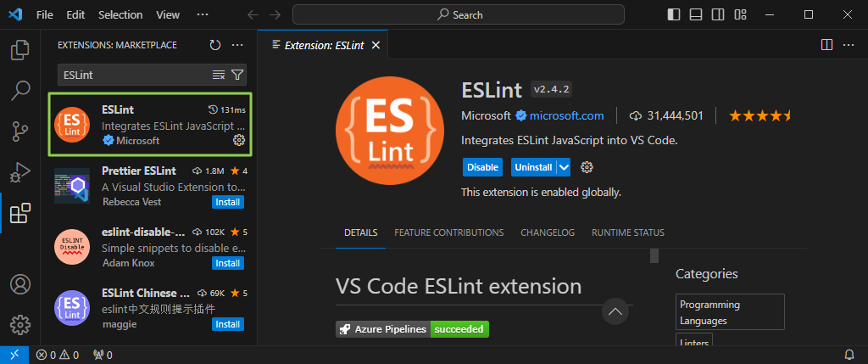Open the Extension: ESLint editor tab
The height and width of the screenshot is (364, 868).
click(x=324, y=46)
